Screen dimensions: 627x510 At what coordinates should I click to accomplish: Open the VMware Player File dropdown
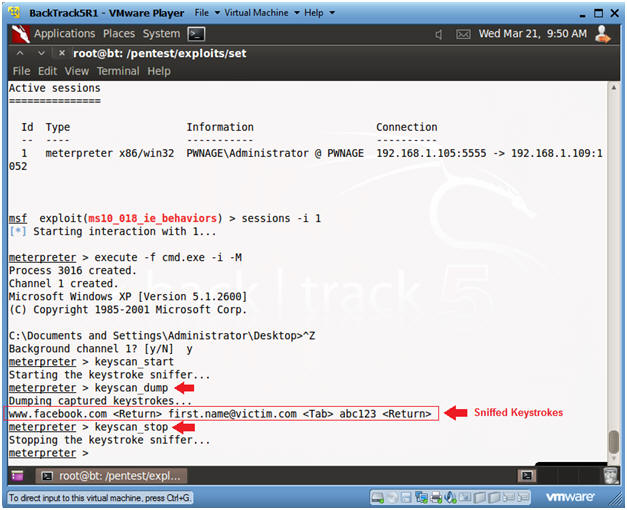[x=207, y=13]
